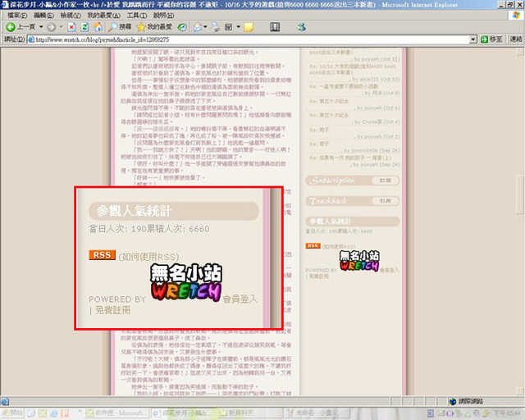Expand the Forward button history dropdown
The height and width of the screenshot is (420, 525).
(61, 27)
